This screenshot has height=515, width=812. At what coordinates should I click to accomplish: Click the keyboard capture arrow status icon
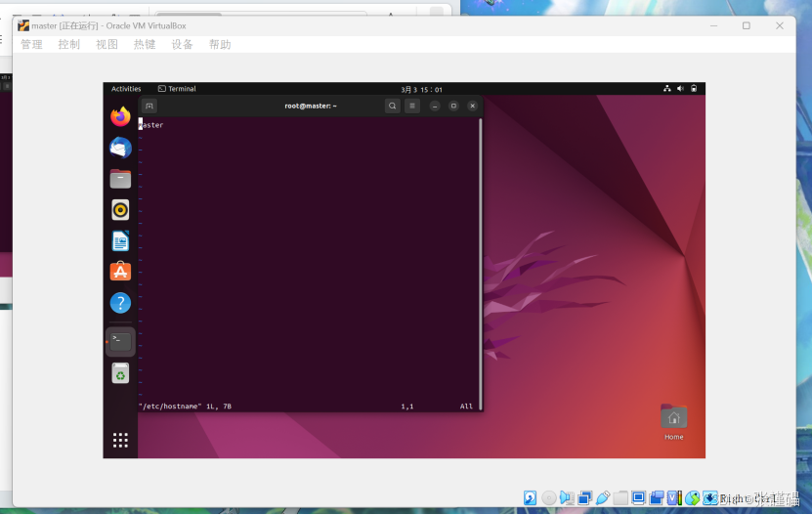coord(710,498)
